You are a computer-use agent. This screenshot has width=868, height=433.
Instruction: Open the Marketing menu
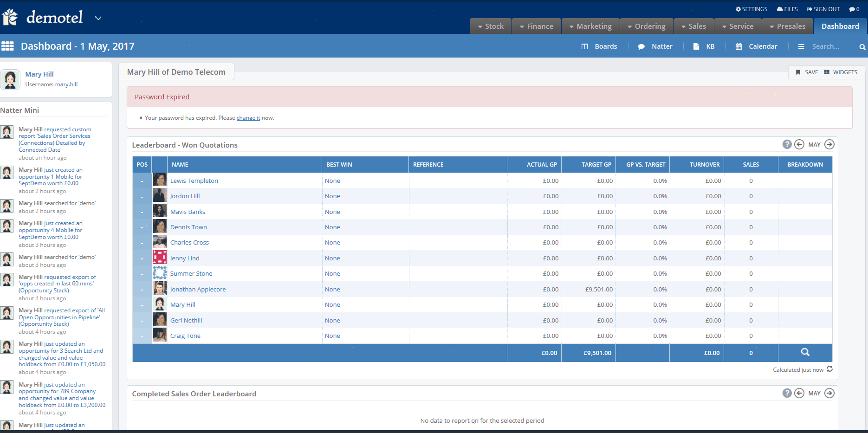coord(590,26)
